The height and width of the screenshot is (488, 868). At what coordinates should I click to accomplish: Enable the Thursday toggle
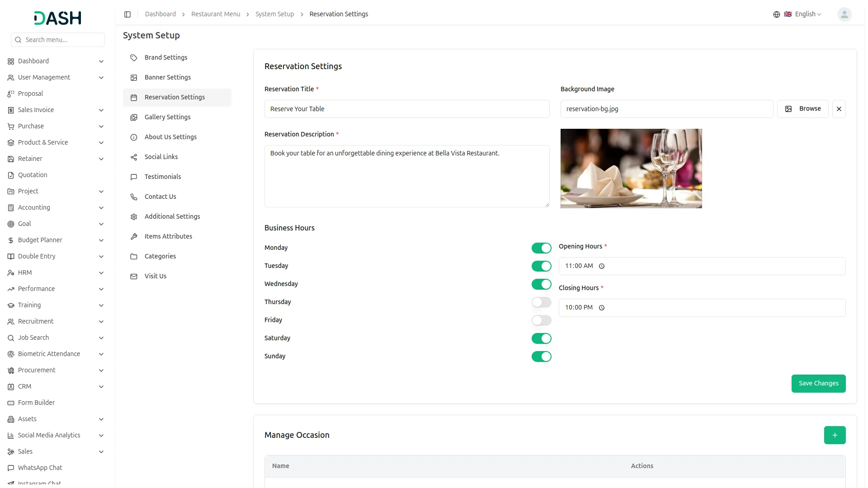(541, 302)
